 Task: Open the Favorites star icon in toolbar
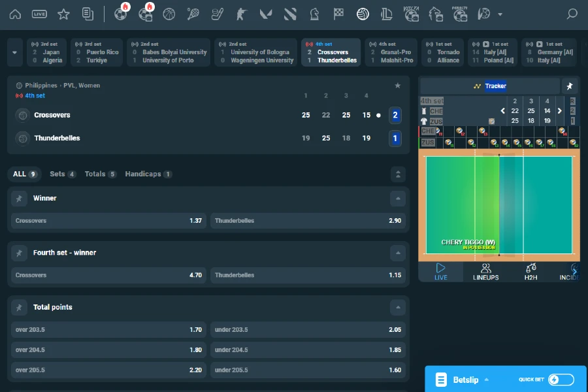click(x=62, y=14)
